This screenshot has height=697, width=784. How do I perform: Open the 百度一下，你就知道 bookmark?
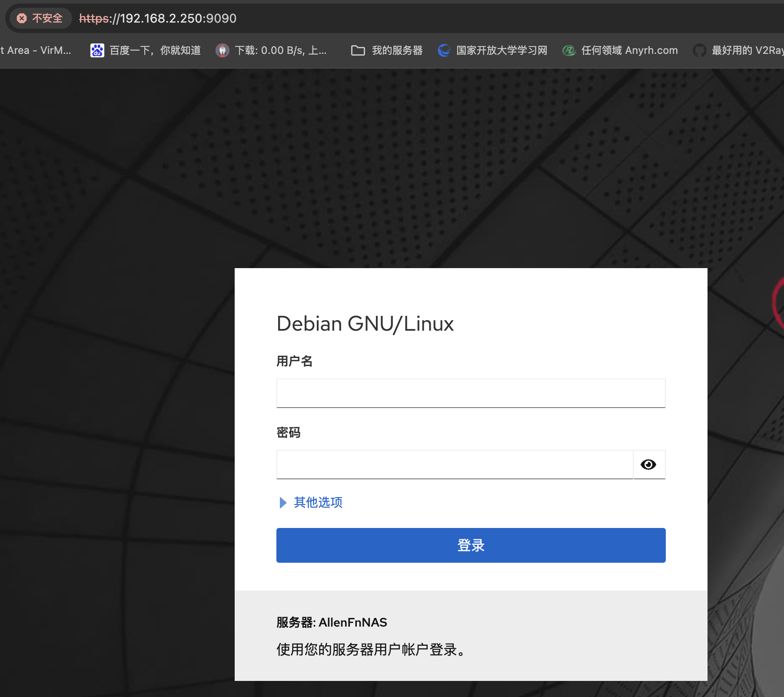click(x=146, y=50)
